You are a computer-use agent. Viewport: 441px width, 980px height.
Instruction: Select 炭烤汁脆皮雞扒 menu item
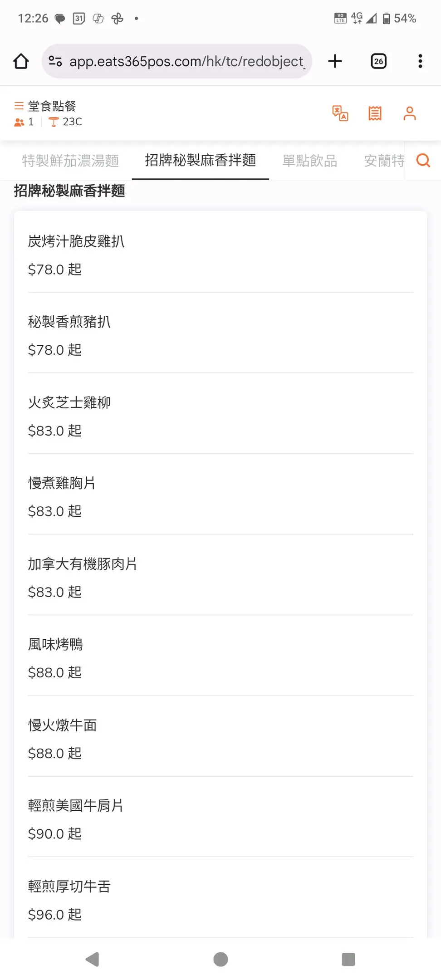tap(220, 254)
